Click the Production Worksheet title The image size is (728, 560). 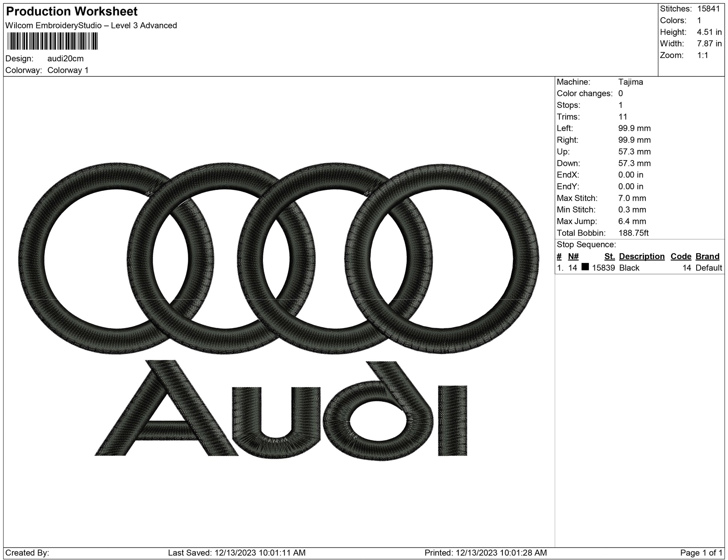click(x=72, y=12)
